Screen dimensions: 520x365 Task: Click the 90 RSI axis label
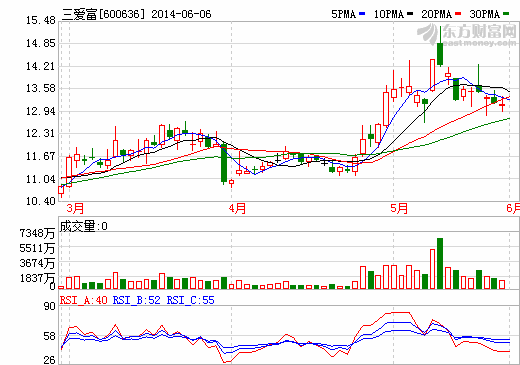tap(50, 306)
